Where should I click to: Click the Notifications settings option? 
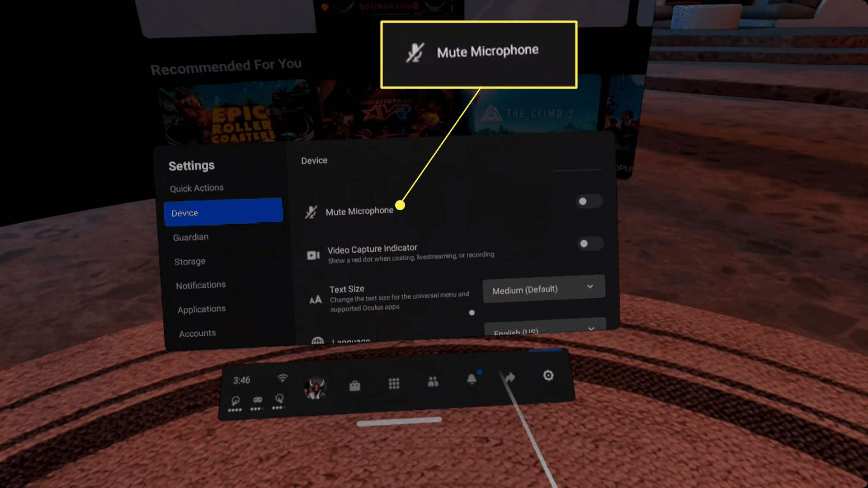(201, 285)
